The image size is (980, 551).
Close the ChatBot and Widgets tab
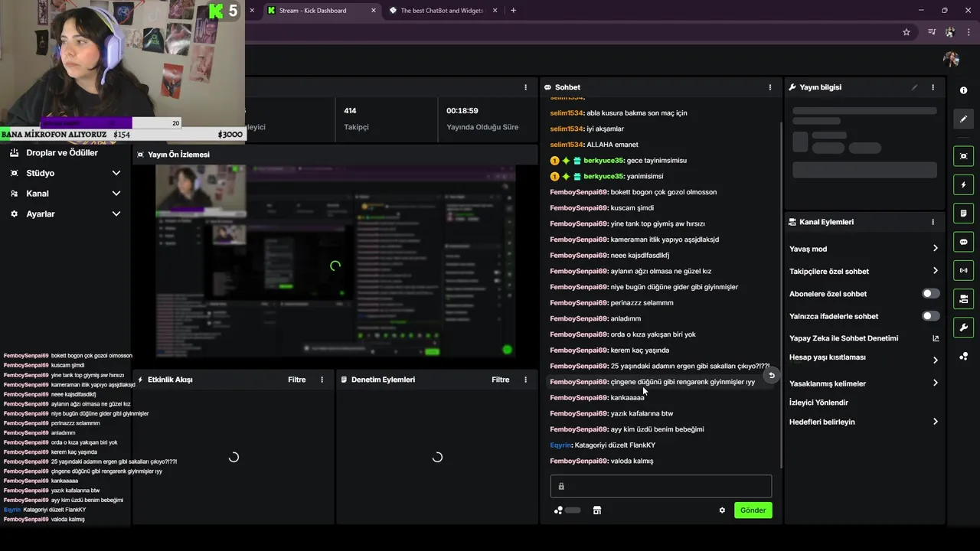(495, 11)
